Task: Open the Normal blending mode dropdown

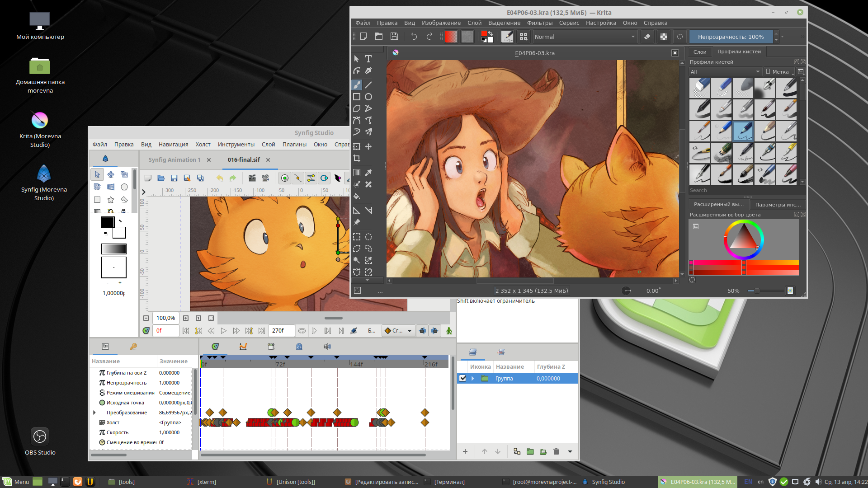Action: 585,37
